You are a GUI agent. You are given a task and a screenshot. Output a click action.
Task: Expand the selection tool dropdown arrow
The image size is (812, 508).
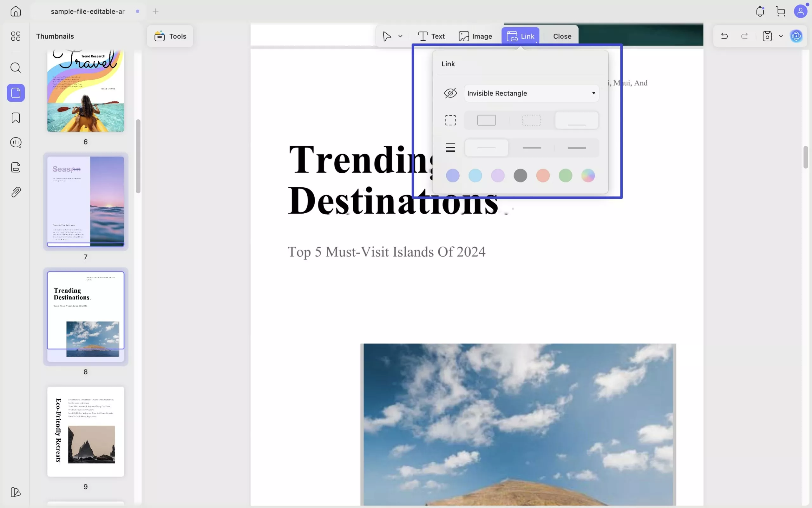(x=400, y=36)
